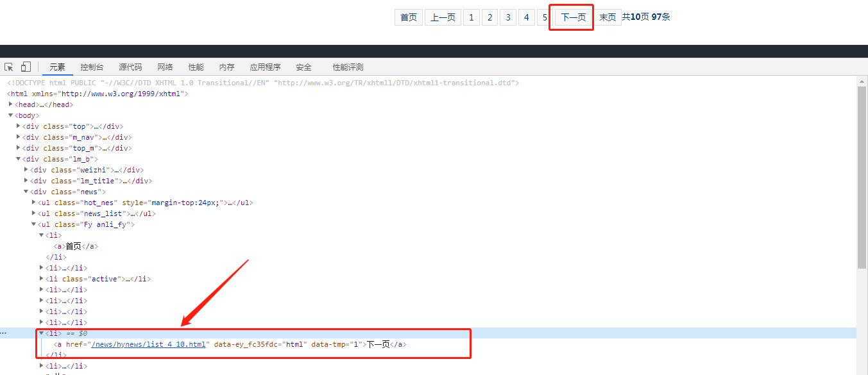
Task: Open the 内存 tab
Action: (x=226, y=67)
